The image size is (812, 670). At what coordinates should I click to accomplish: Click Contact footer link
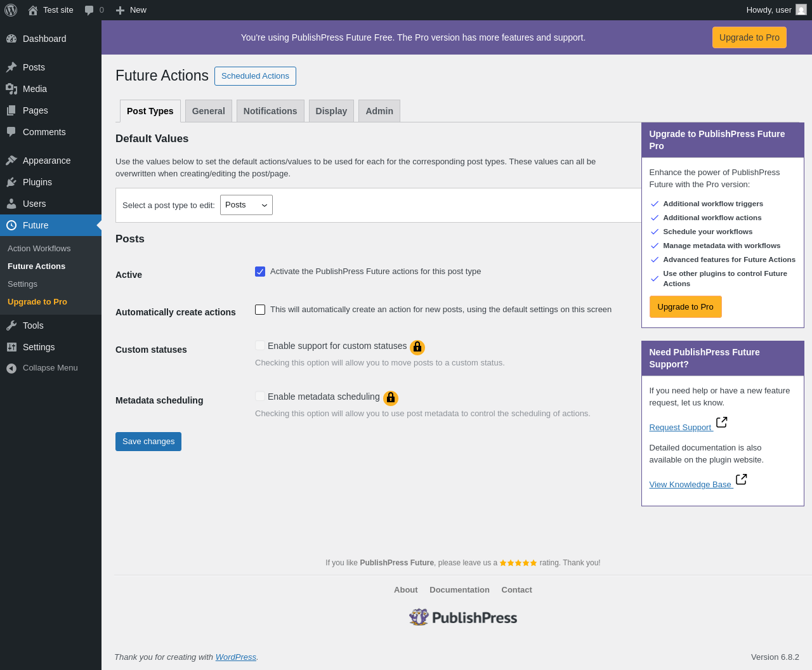pyautogui.click(x=516, y=590)
